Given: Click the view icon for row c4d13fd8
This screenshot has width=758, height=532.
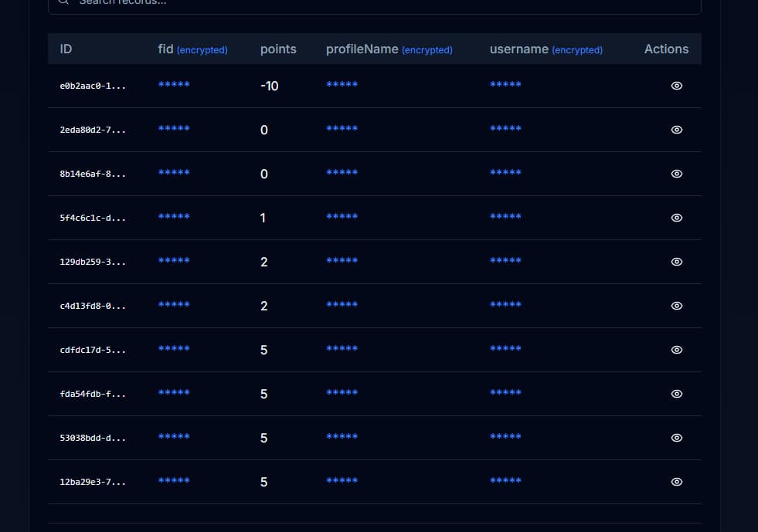Looking at the screenshot, I should pyautogui.click(x=676, y=306).
